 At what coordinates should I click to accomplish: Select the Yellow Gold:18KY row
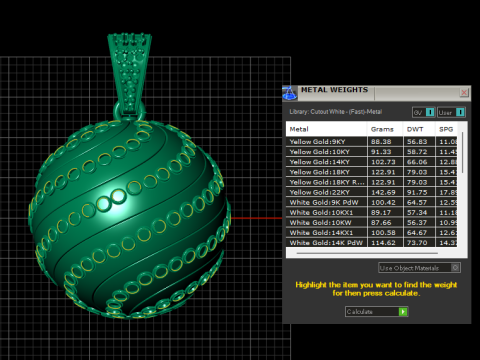(x=371, y=172)
